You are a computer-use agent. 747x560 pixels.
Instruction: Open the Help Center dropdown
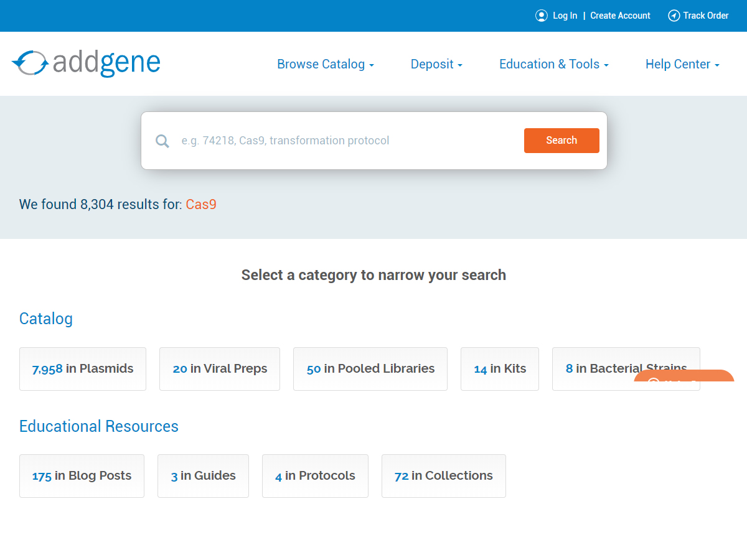[x=682, y=64]
